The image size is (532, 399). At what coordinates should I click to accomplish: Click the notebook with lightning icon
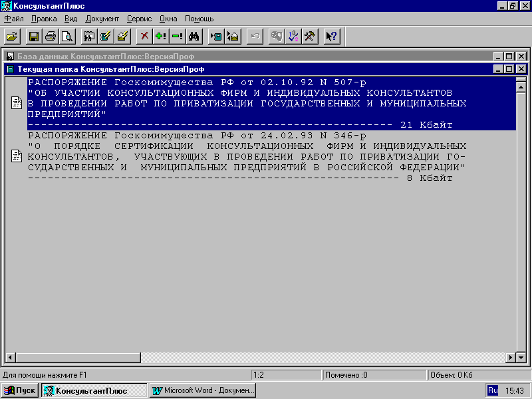(106, 37)
